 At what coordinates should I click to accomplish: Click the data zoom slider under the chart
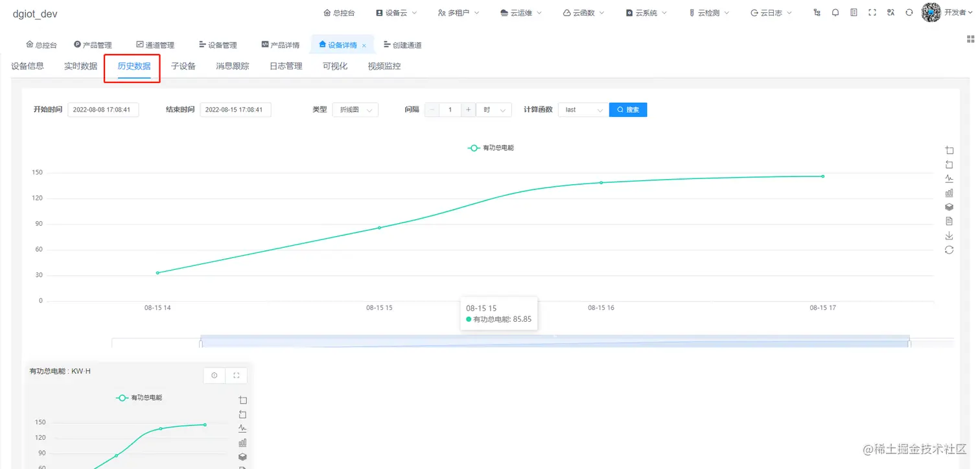pyautogui.click(x=555, y=341)
